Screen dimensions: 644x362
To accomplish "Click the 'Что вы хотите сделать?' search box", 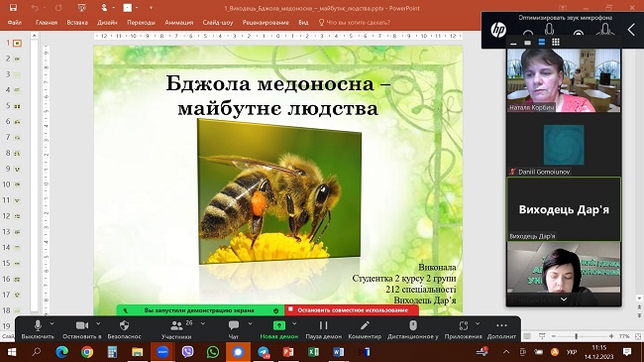I will click(355, 23).
